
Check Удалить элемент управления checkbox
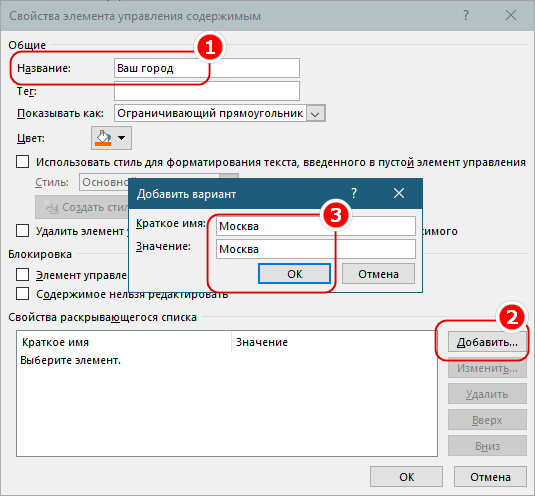coord(23,231)
